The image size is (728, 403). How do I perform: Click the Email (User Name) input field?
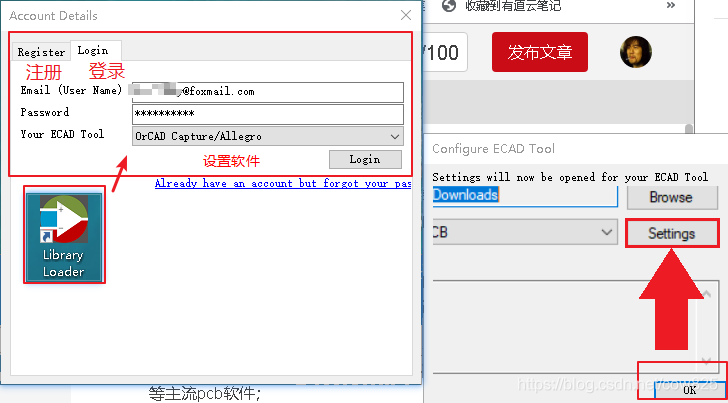[268, 92]
